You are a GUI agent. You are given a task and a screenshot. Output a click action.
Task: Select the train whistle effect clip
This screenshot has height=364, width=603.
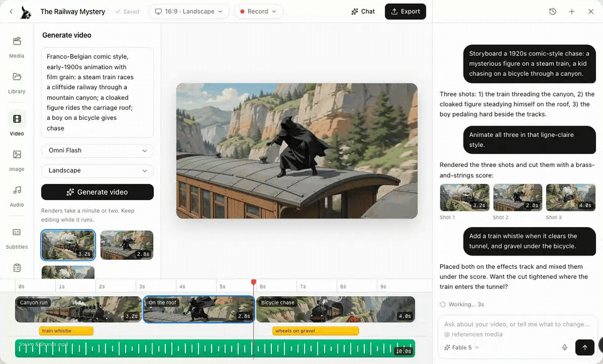(x=66, y=331)
